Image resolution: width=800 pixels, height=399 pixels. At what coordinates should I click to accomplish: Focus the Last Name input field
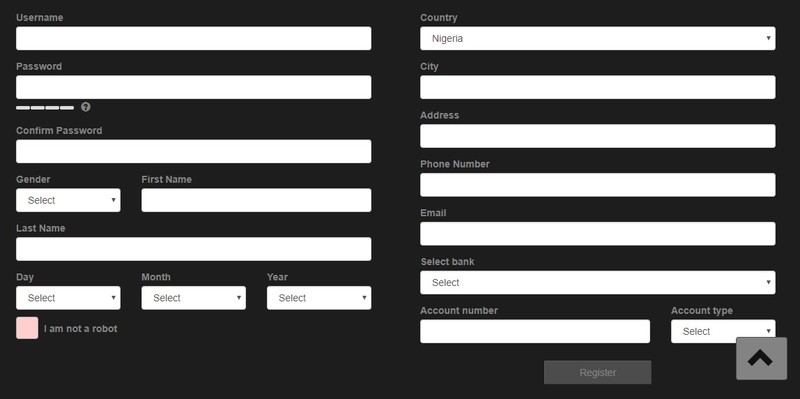tap(193, 249)
